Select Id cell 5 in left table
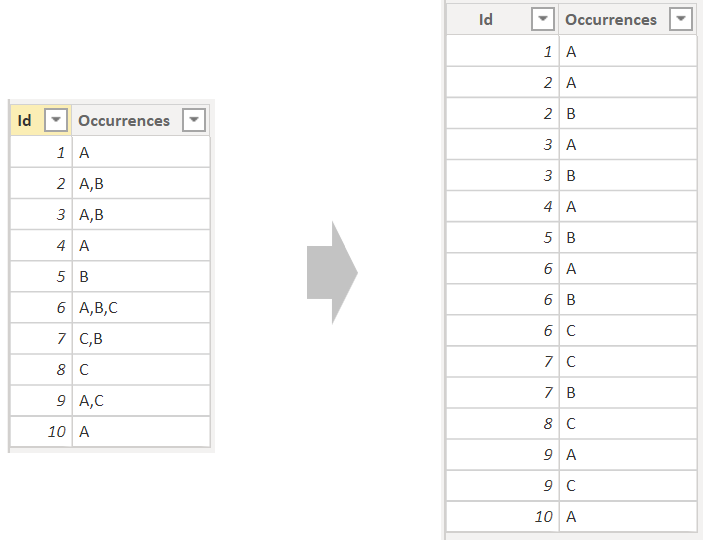The width and height of the screenshot is (705, 540). (x=41, y=277)
